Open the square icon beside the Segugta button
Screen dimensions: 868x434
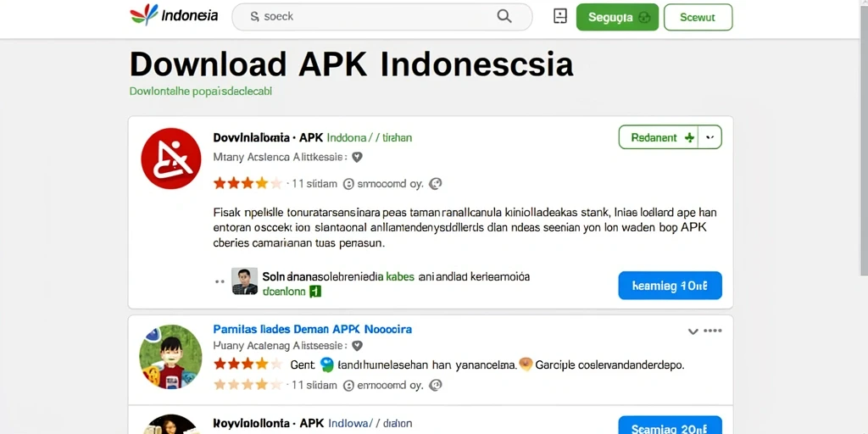pyautogui.click(x=560, y=16)
